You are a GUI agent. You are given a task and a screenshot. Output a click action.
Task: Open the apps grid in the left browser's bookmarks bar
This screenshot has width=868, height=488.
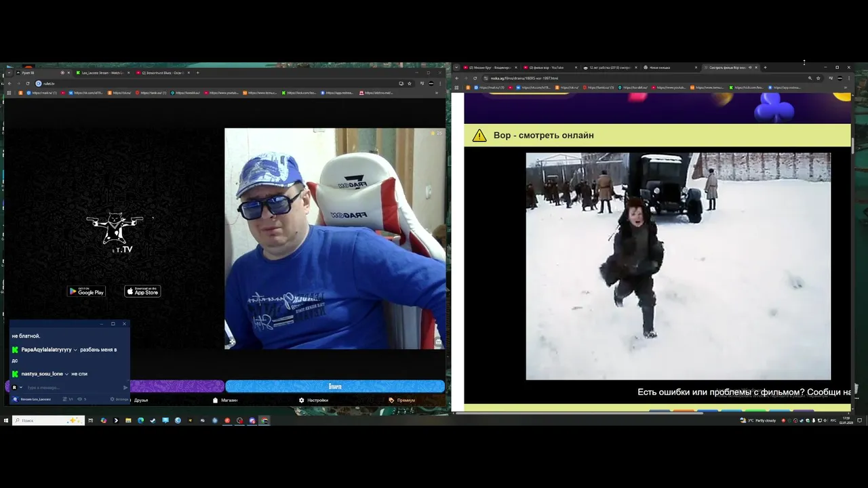tap(9, 93)
